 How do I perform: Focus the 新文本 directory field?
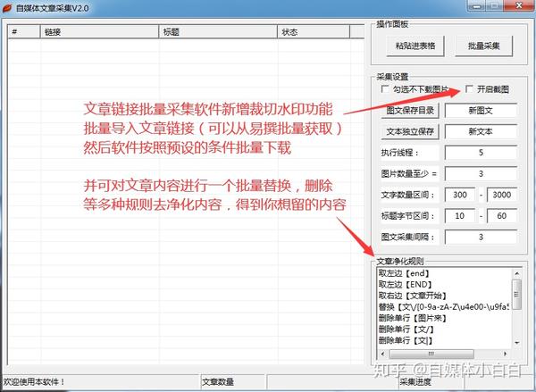coord(481,131)
